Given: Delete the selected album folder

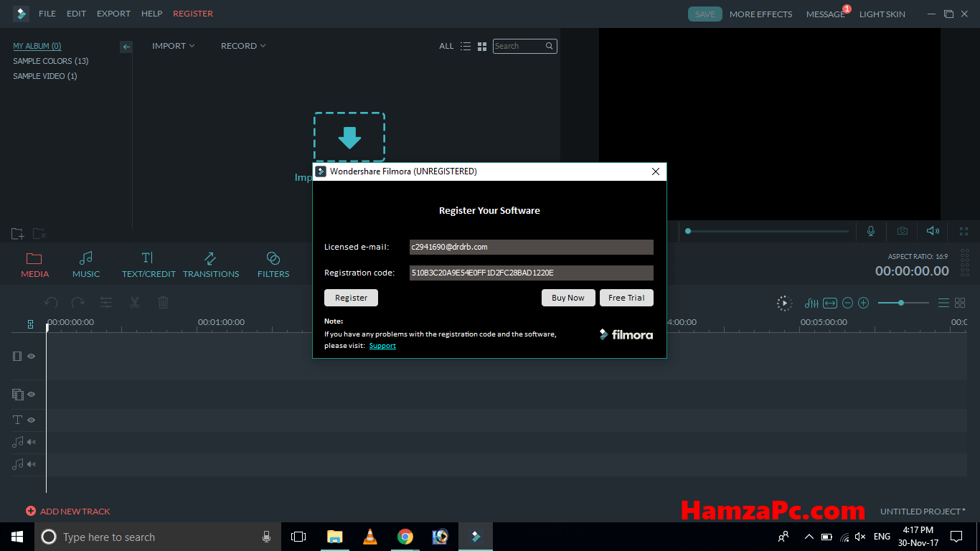Looking at the screenshot, I should click(x=39, y=234).
